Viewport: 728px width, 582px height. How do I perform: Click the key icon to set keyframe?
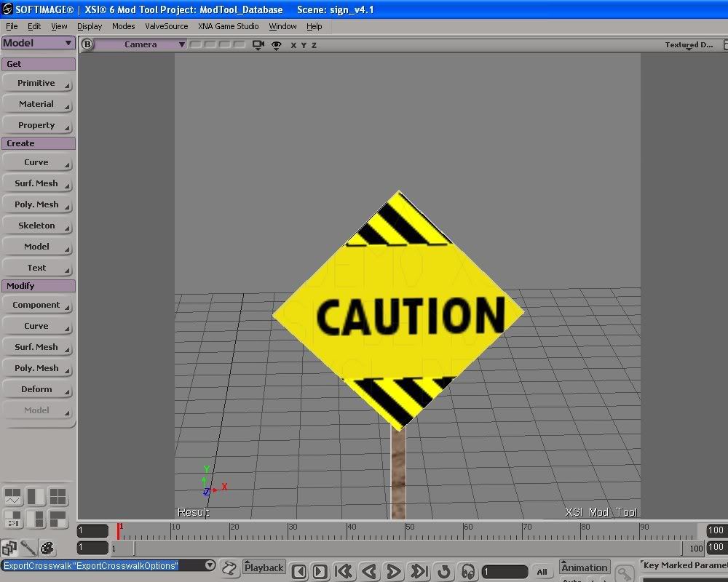click(624, 573)
